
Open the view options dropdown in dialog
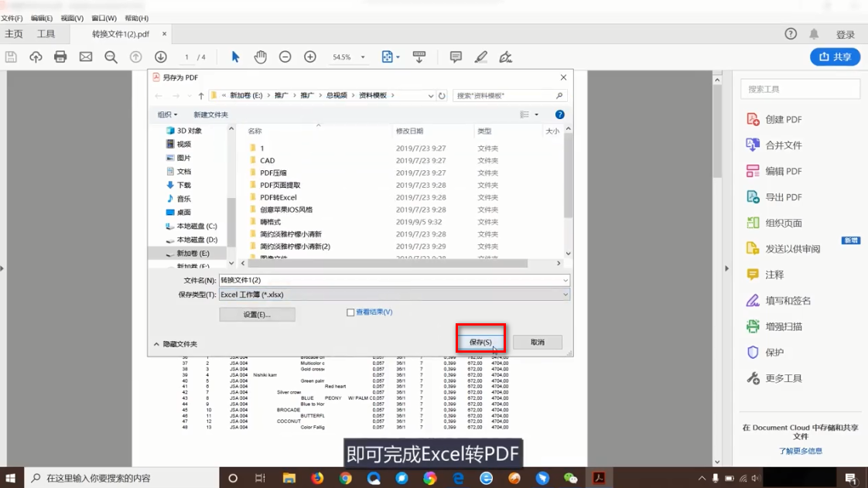click(x=536, y=114)
